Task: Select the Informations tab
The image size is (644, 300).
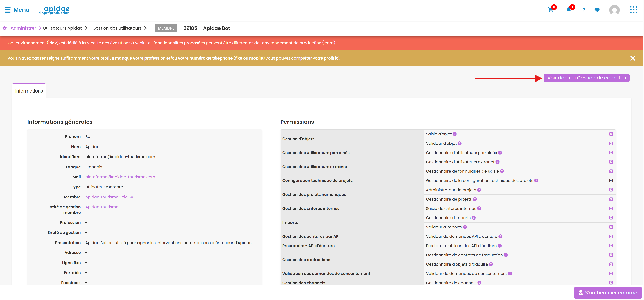Action: [x=29, y=91]
